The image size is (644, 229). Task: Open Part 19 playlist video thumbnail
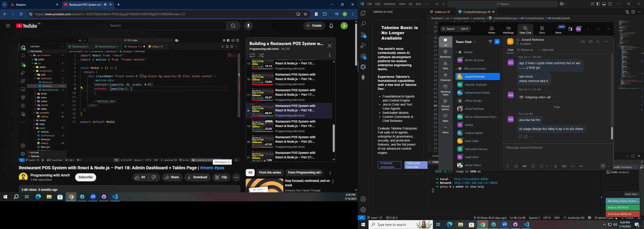tap(262, 126)
